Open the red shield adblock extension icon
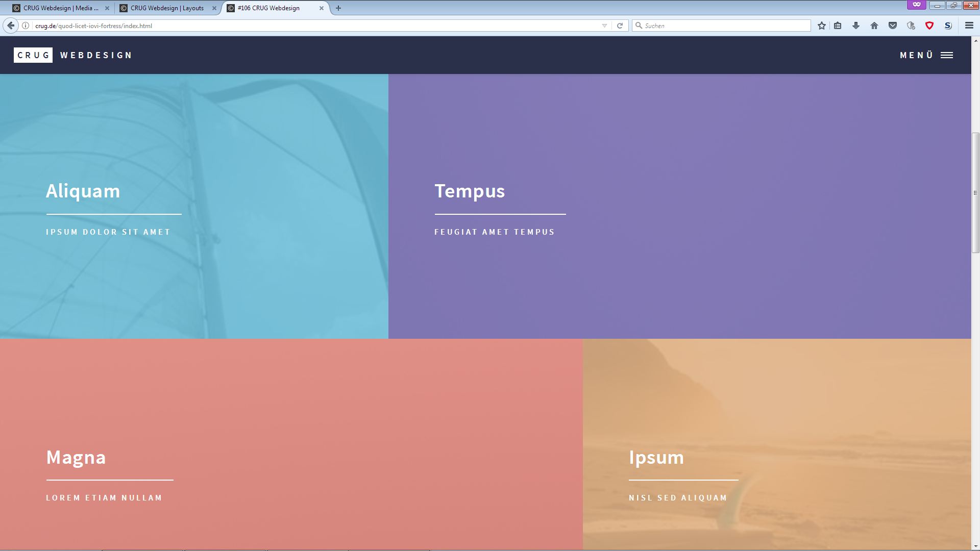This screenshot has width=980, height=551. pyautogui.click(x=929, y=26)
